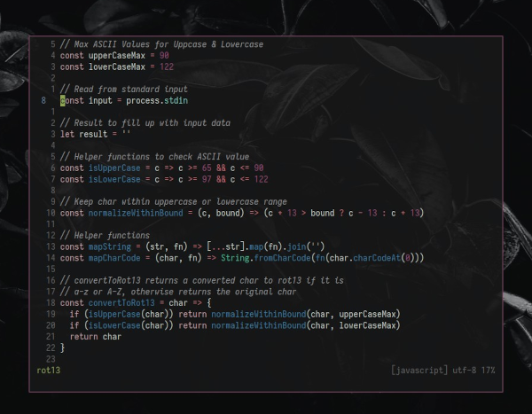532x414 pixels.
Task: Click 'lowerCaseMax' argument on line 20
Action: [x=367, y=325]
